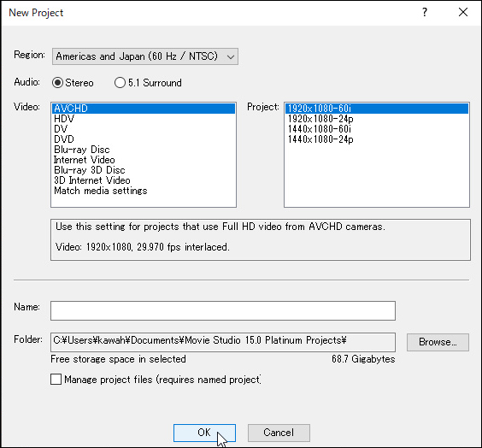Screen dimensions: 482x448
Task: Select Blu-ray 3D Disc format
Action: (x=144, y=170)
